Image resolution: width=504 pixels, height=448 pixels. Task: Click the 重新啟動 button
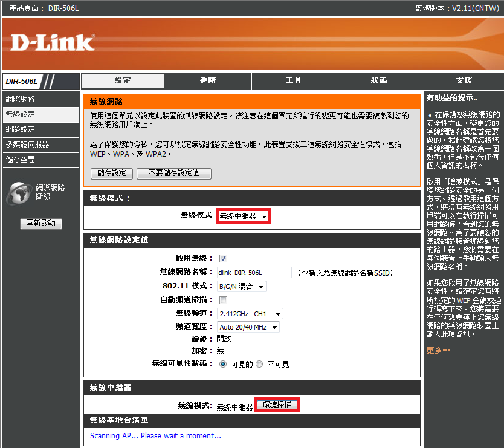[x=41, y=224]
